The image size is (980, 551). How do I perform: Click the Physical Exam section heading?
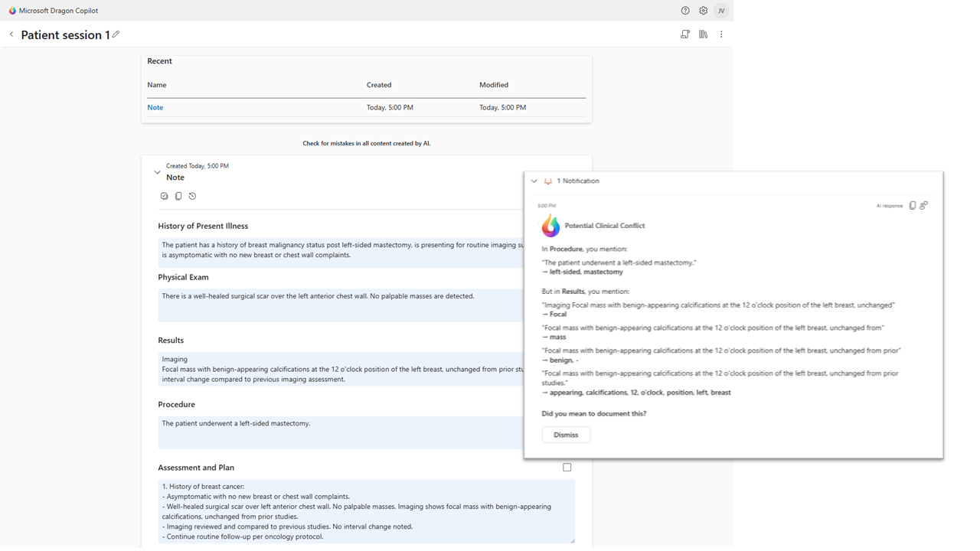tap(183, 277)
